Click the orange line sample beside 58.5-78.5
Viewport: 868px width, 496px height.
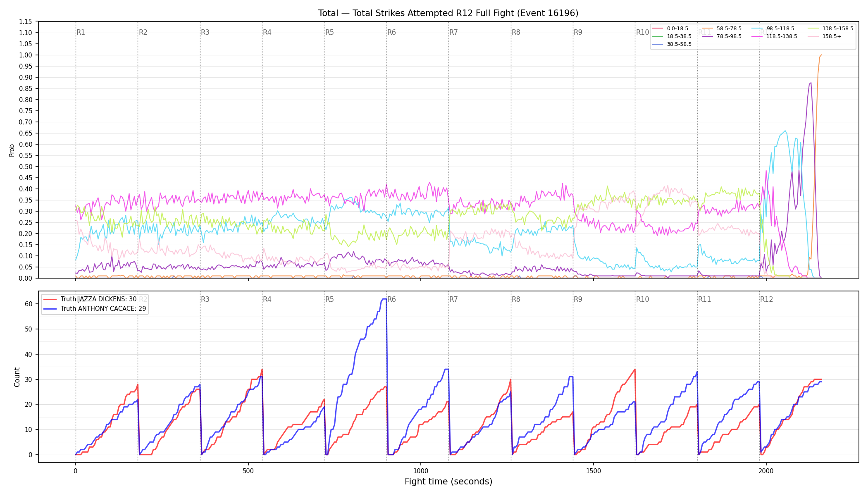(707, 29)
